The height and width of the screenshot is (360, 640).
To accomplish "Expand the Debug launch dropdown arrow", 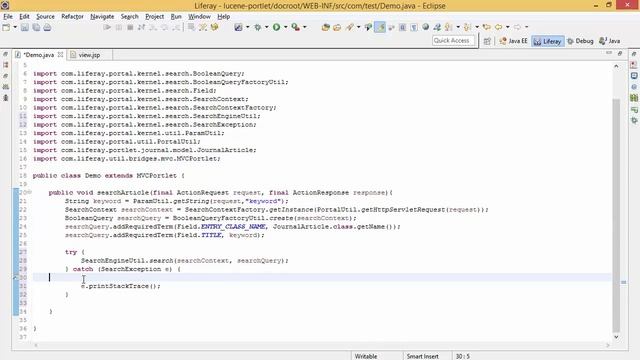I will click(x=266, y=27).
